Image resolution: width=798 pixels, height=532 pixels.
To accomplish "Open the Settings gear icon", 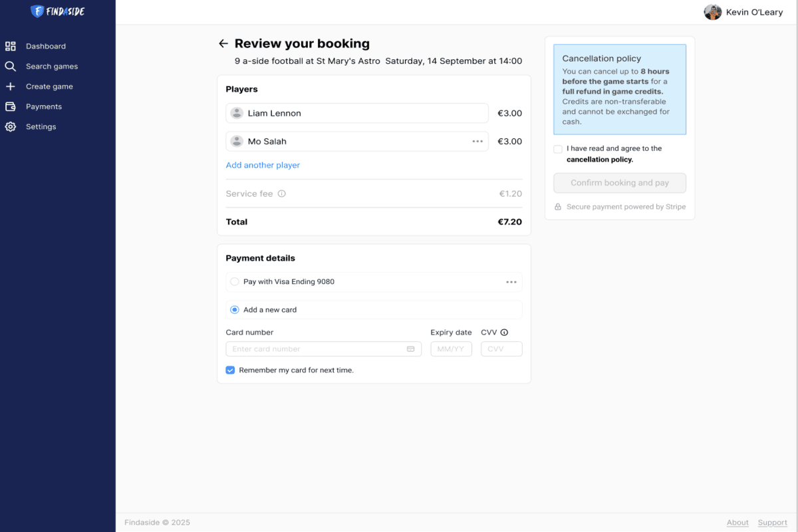I will pyautogui.click(x=11, y=126).
